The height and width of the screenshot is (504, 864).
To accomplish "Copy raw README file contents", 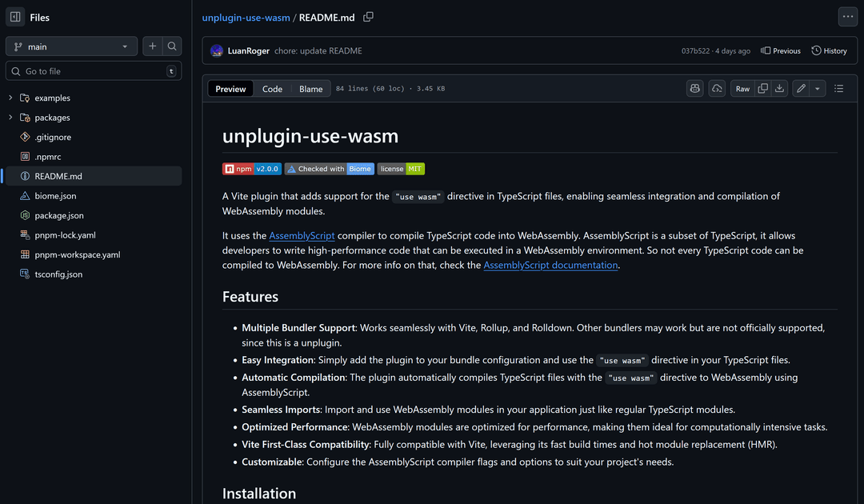I will pyautogui.click(x=762, y=88).
